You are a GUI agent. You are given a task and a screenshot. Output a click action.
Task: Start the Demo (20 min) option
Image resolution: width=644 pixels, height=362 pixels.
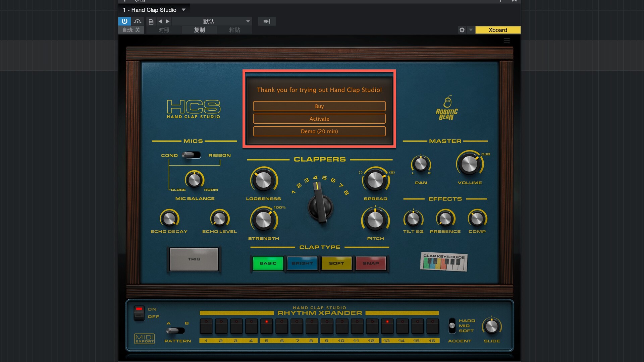click(319, 131)
